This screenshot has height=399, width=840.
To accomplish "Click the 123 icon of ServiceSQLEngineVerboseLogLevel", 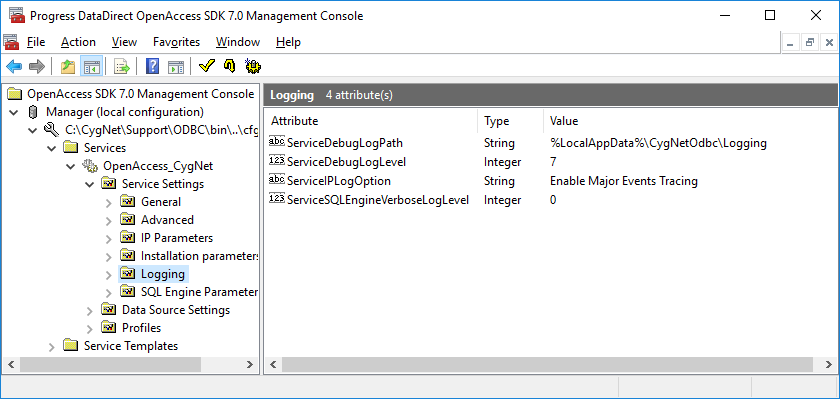I will [276, 199].
